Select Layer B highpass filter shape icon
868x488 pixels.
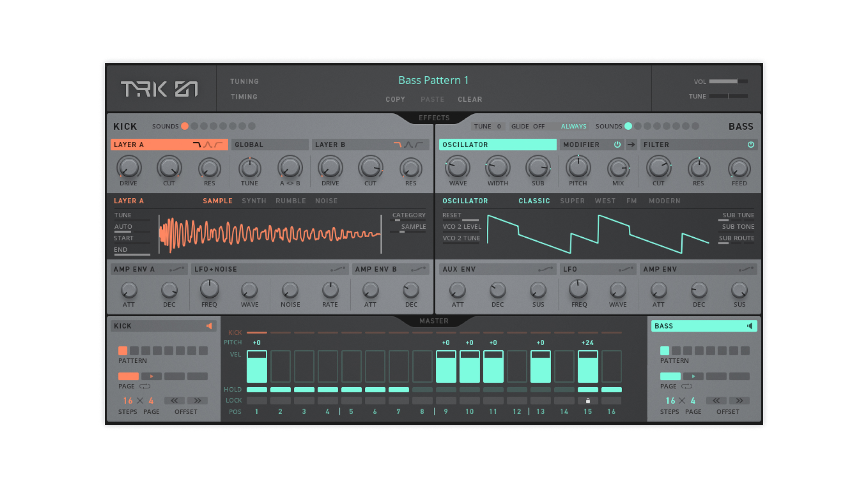[419, 145]
